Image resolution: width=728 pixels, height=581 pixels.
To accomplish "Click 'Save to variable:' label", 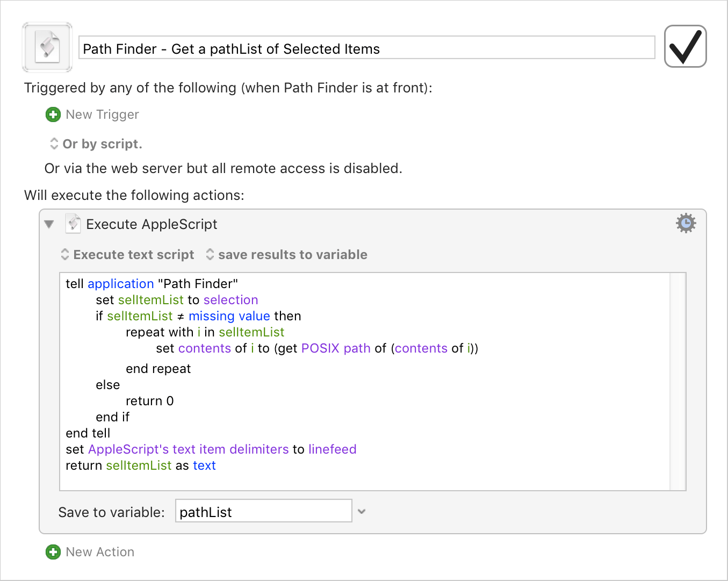I will [x=111, y=512].
